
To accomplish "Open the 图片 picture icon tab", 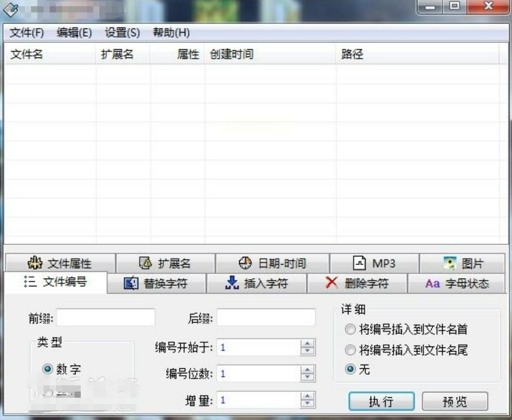I will point(462,263).
